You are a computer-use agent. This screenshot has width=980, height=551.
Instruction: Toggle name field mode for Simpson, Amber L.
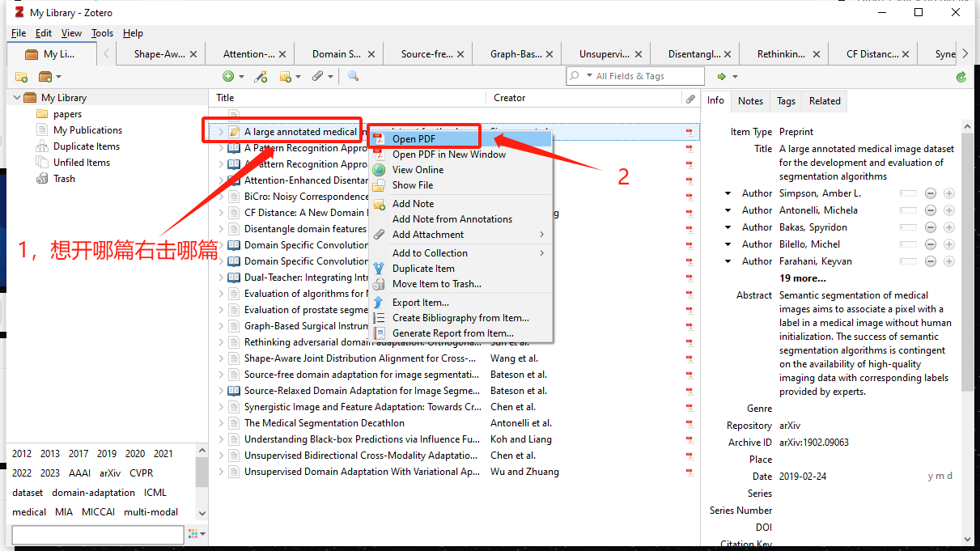[908, 193]
